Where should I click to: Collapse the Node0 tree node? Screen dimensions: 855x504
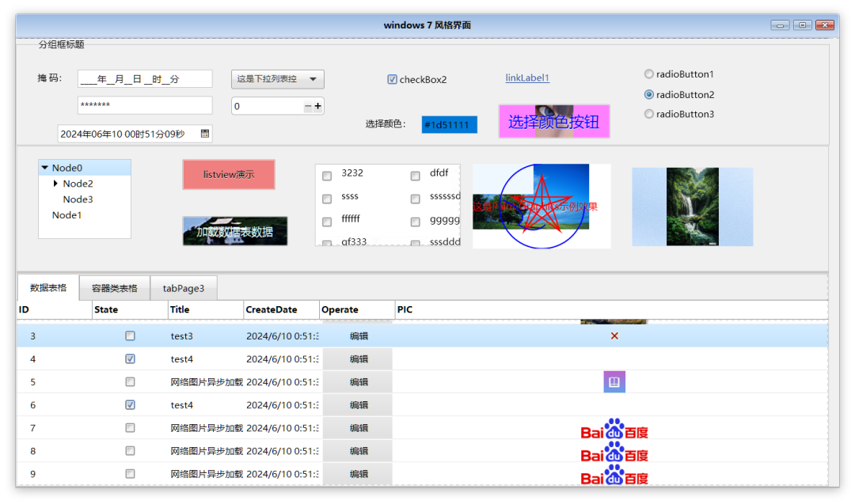click(45, 168)
